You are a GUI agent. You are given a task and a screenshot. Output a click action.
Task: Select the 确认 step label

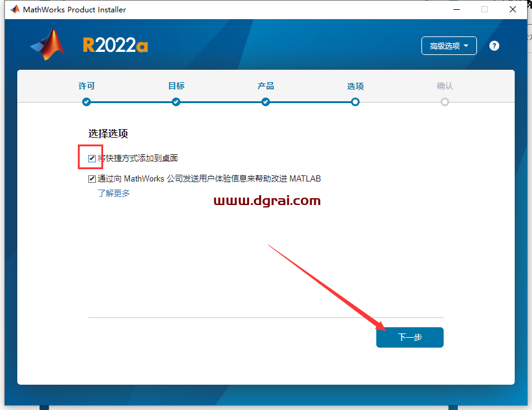[x=445, y=86]
